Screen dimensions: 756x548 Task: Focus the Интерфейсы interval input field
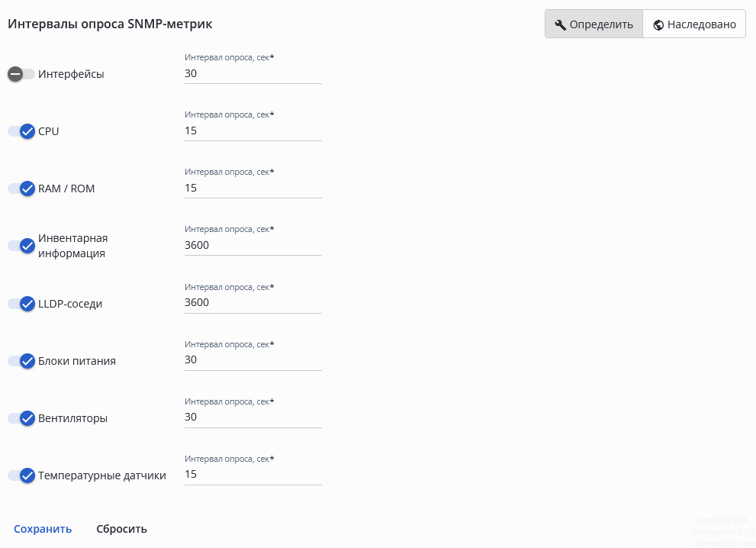[x=253, y=74]
